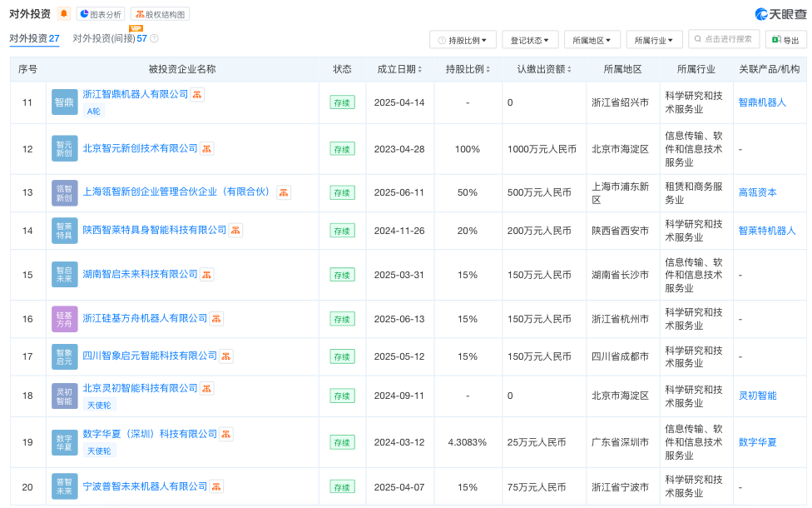812x508 pixels.
Task: Sort table by 成立日期 column
Action: click(399, 69)
